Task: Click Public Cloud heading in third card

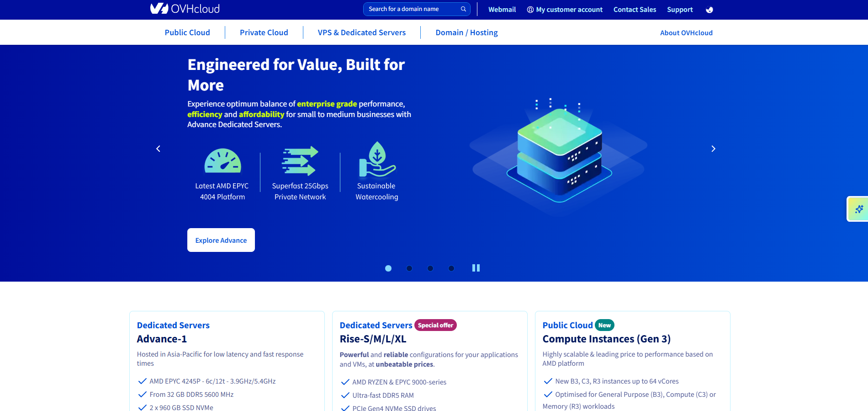Action: (x=567, y=325)
